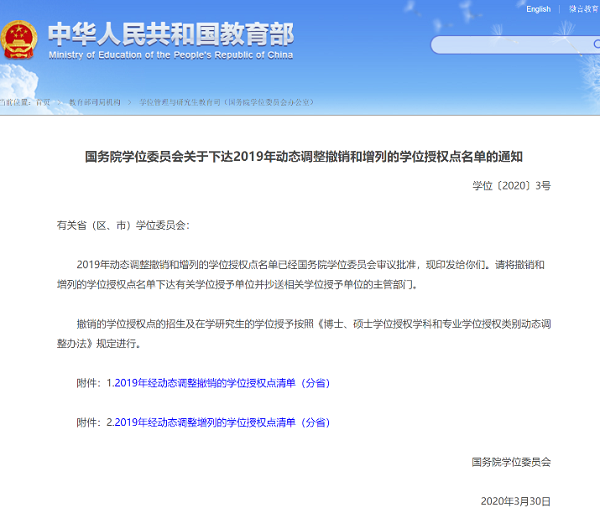
Task: Open the English version link
Action: (538, 9)
